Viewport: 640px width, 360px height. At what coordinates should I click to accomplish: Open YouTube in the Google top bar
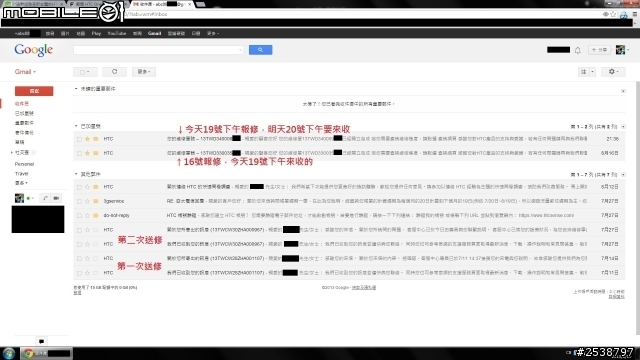117,33
